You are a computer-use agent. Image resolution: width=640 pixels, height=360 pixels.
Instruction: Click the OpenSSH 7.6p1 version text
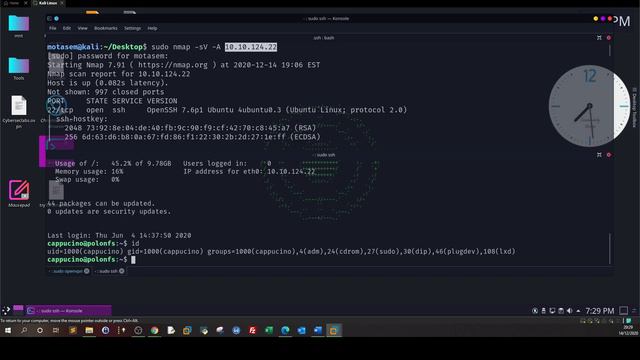276,110
